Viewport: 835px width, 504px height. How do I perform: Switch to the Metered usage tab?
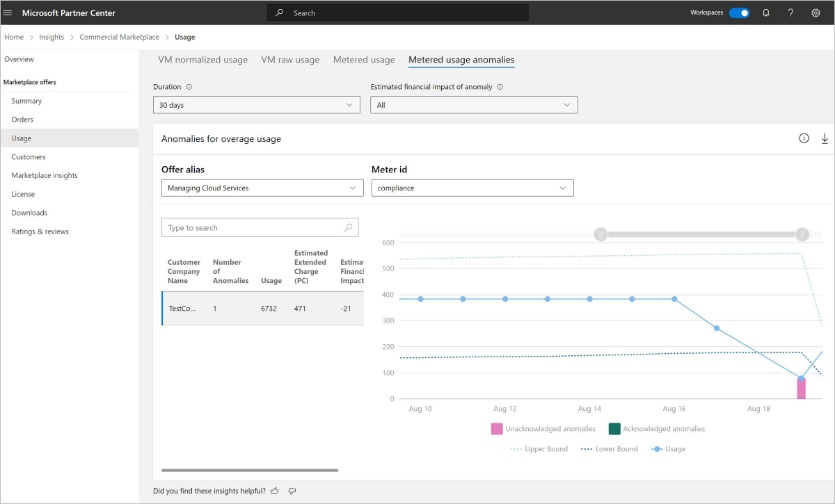(x=364, y=60)
